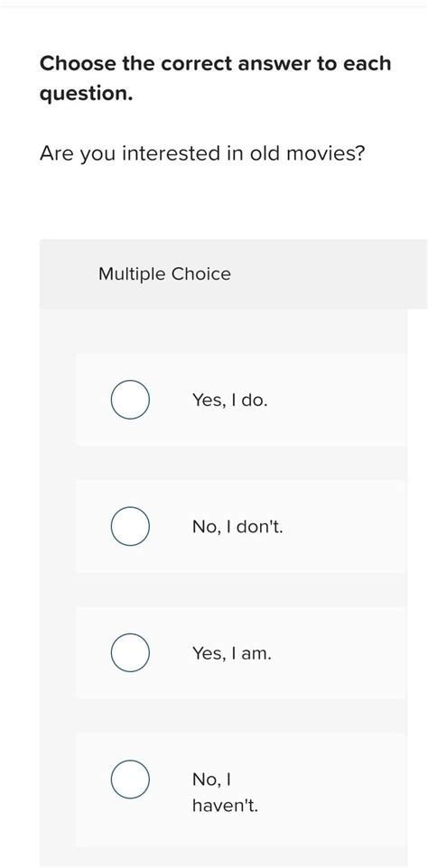Click the word "Choice" in the panel header
The width and height of the screenshot is (428, 868).
point(201,274)
